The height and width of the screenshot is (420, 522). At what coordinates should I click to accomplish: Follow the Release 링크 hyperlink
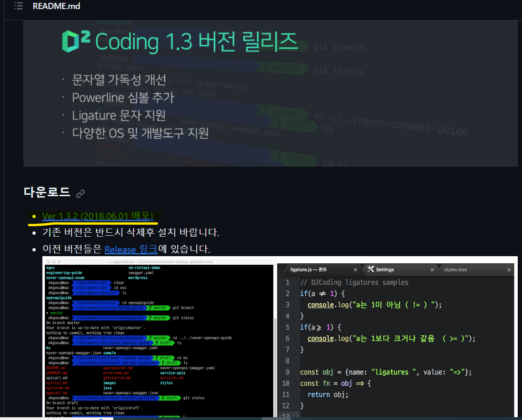(x=131, y=249)
